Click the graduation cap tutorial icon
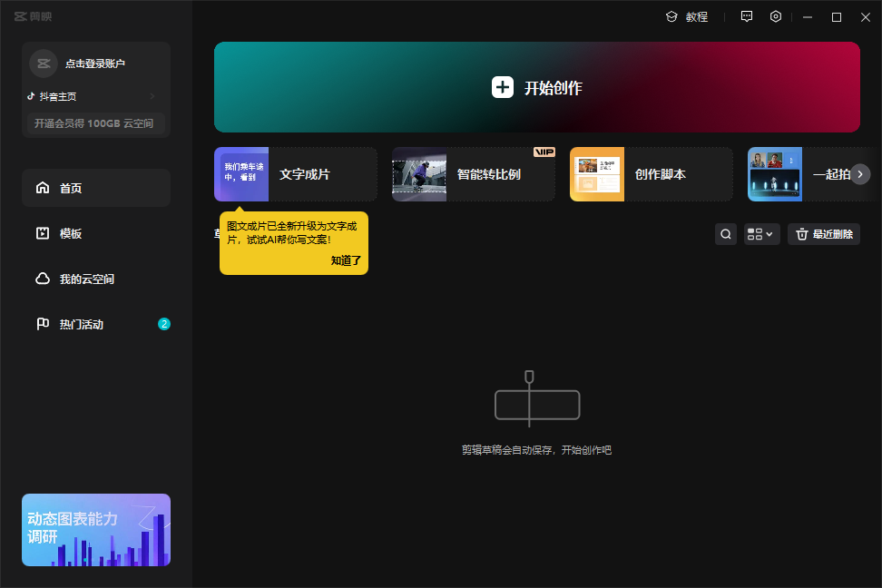Screen dimensions: 882x588 [671, 17]
